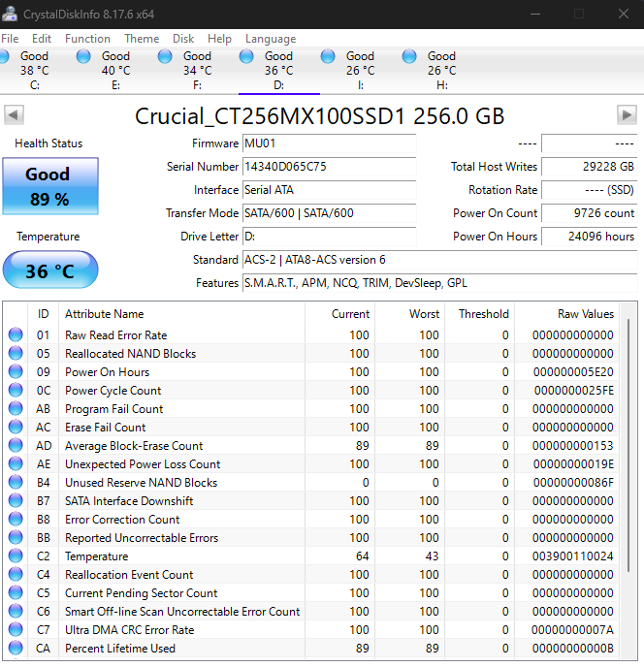The width and height of the screenshot is (644, 667).
Task: Click status orb of Unexpected Power Loss Count
Action: (x=16, y=463)
